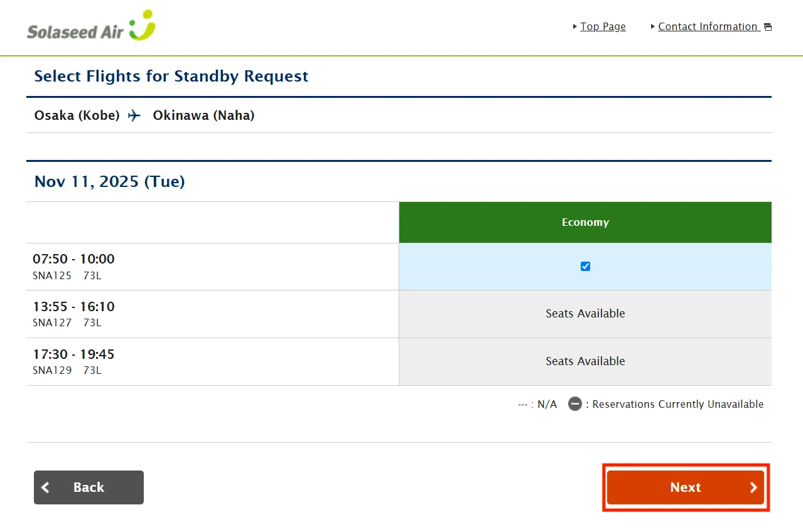The image size is (803, 532).
Task: Click the SNA127 flight number label
Action: [x=52, y=323]
